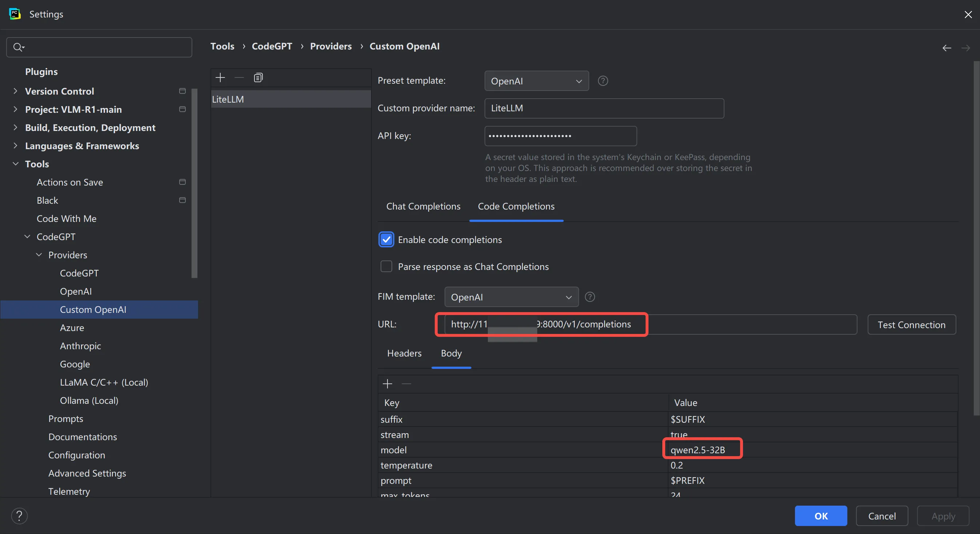Screen dimensions: 980x534
Task: Click project-level icon next to Version Control
Action: coord(182,91)
